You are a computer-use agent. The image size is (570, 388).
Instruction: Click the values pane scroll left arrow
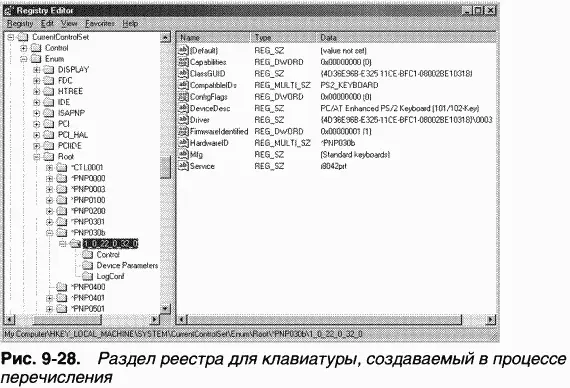183,320
